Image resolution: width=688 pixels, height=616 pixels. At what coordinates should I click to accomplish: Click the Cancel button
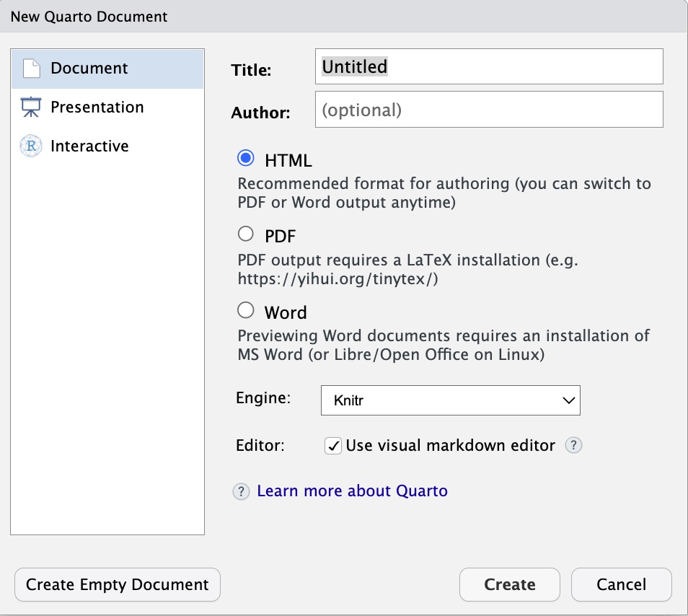click(x=622, y=584)
